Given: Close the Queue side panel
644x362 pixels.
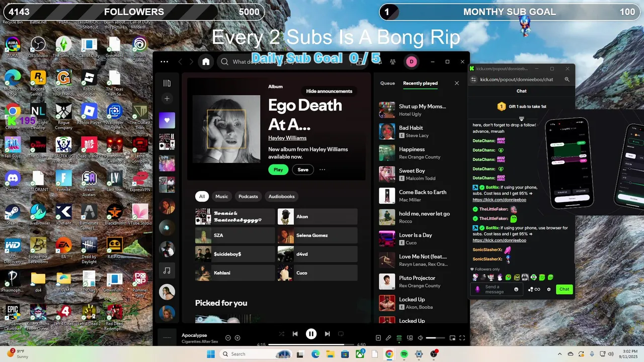Looking at the screenshot, I should [x=457, y=83].
